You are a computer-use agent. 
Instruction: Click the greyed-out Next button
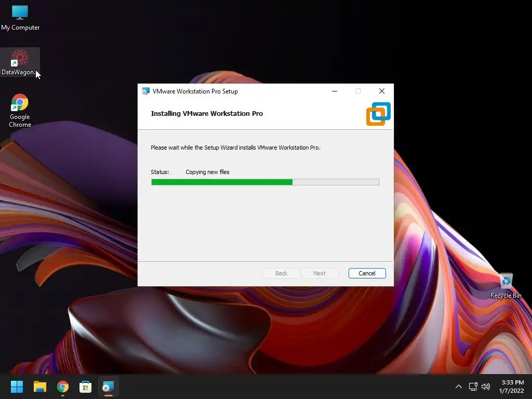(320, 273)
